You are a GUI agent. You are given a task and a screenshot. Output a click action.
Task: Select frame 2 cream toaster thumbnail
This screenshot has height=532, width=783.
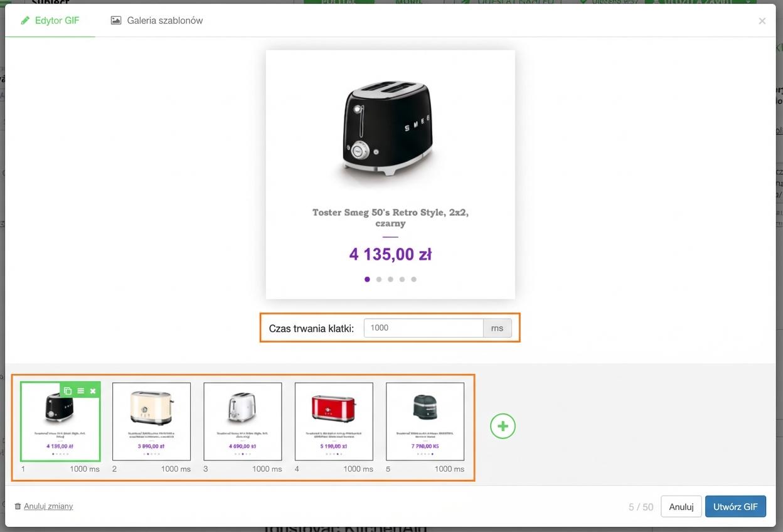click(151, 422)
